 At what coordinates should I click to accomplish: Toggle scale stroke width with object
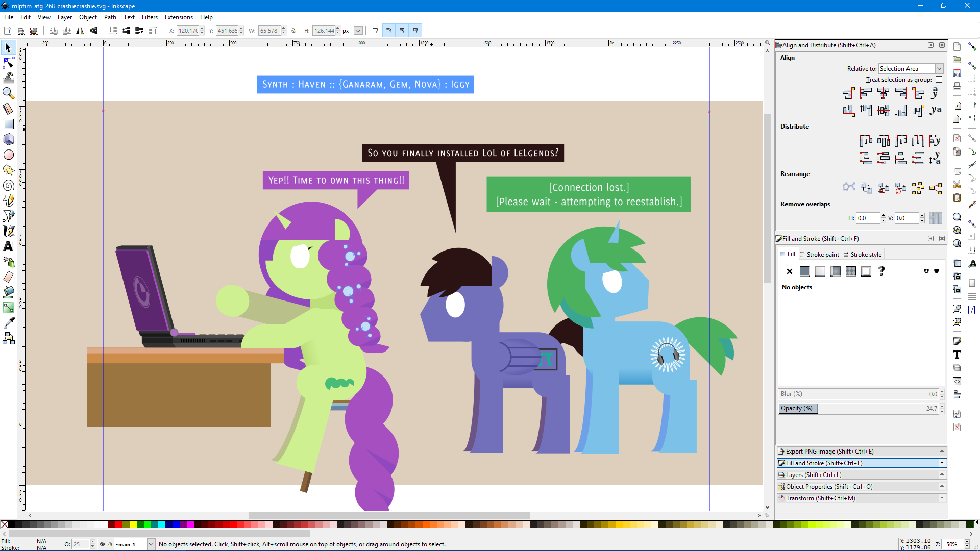coord(376,31)
